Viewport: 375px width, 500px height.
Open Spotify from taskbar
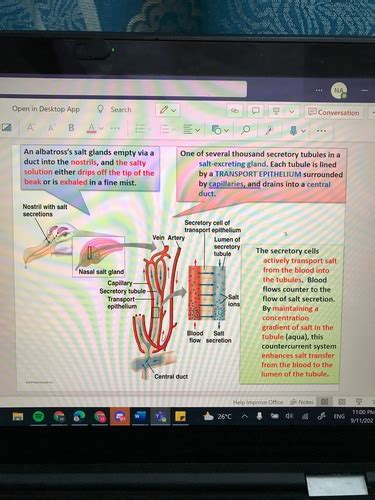[39, 416]
